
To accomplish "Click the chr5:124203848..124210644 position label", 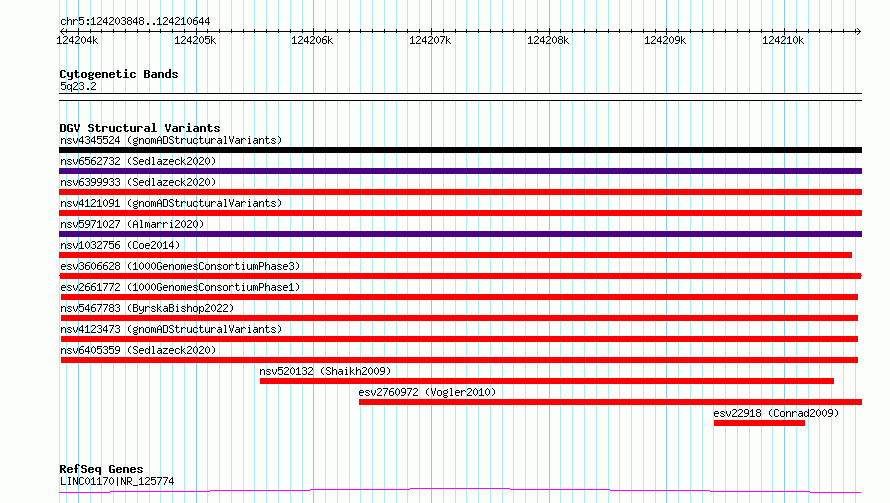I will (x=135, y=21).
